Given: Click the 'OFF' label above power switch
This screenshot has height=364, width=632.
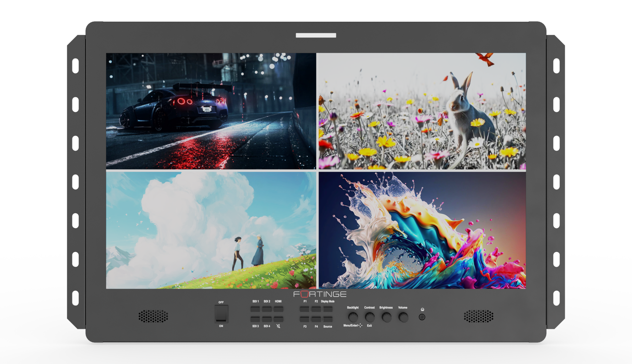Looking at the screenshot, I should pyautogui.click(x=221, y=302).
